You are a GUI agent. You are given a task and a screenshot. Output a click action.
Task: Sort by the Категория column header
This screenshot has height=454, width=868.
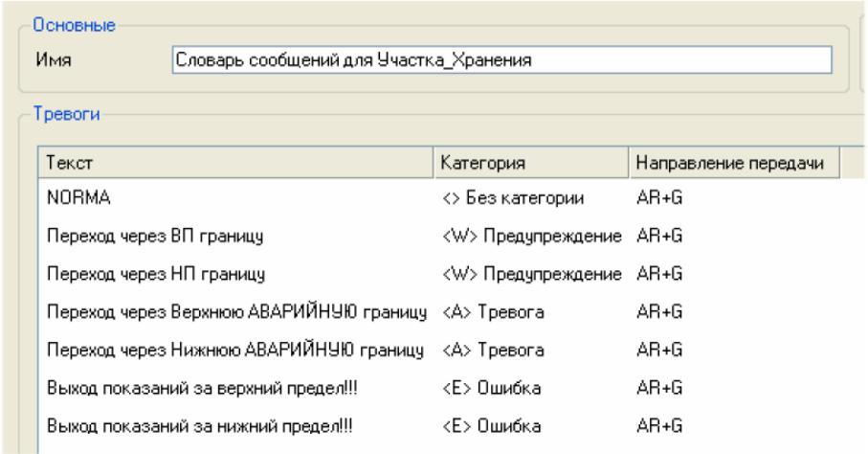click(x=531, y=163)
